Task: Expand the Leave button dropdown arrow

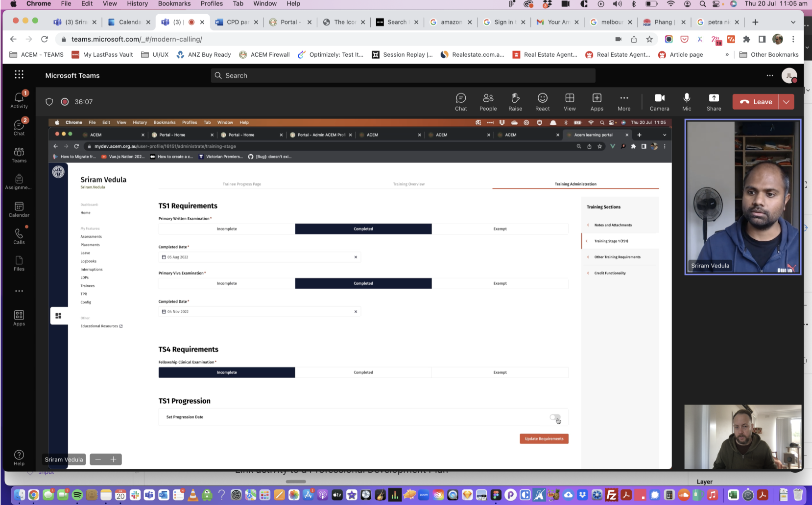Action: click(786, 102)
